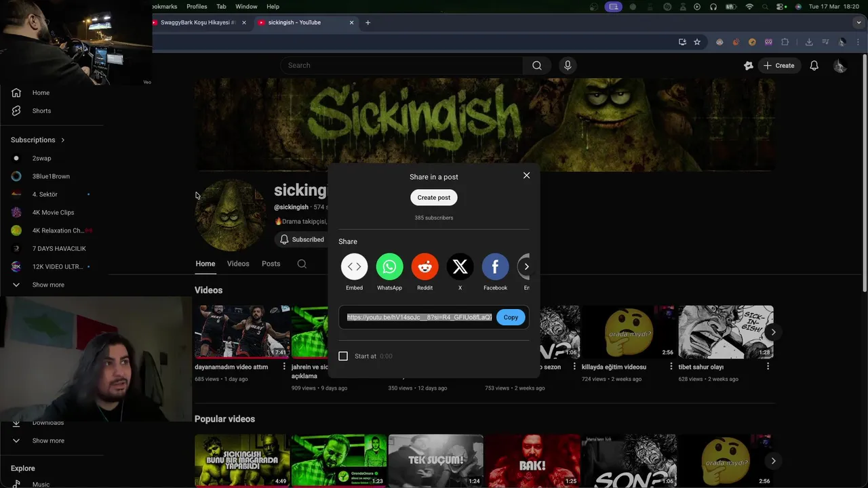Open Chrome tab search dropdown chevron

pos(859,22)
